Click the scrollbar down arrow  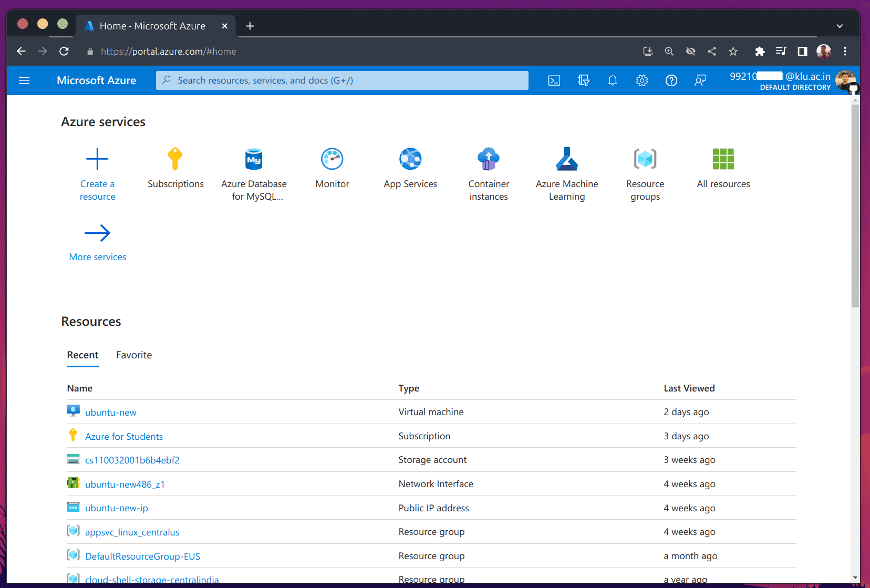[855, 577]
